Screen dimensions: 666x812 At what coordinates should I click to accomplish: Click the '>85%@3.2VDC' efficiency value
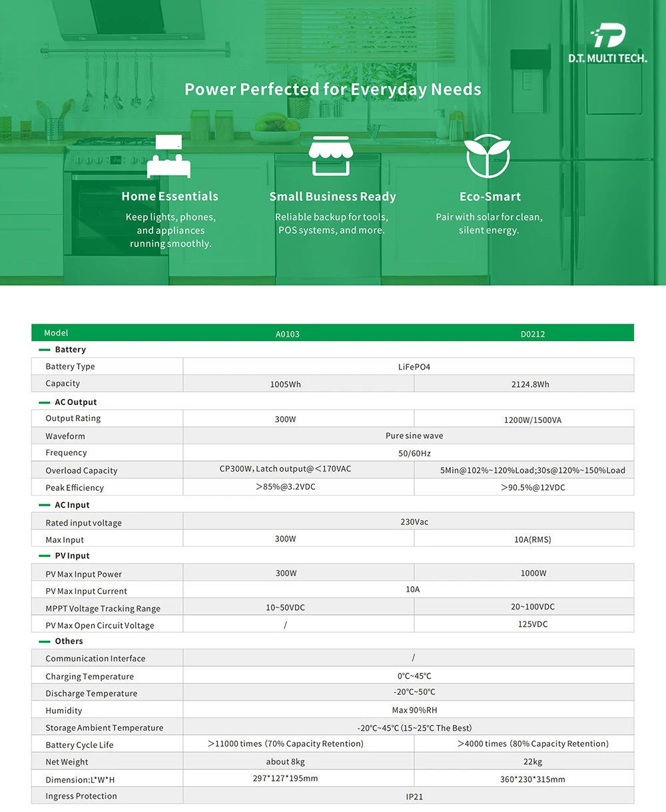(x=285, y=487)
